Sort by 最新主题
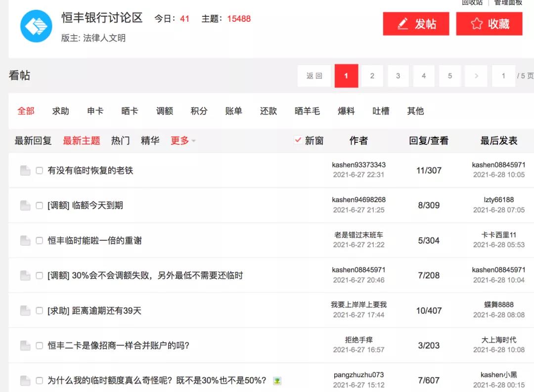The height and width of the screenshot is (392, 534). (82, 140)
